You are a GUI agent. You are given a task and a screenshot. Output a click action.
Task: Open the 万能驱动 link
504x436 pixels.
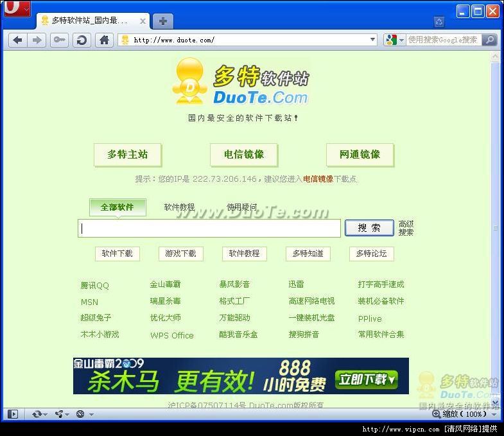coord(234,318)
